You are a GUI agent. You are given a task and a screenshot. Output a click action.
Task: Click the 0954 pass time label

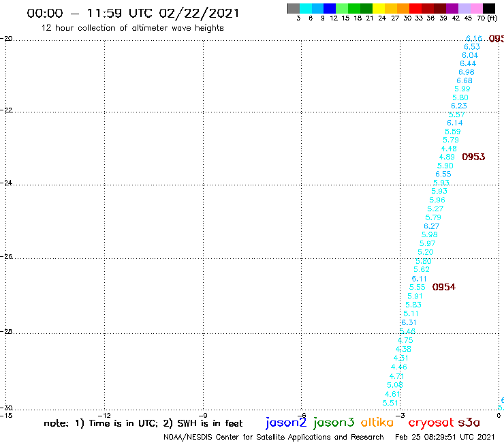444,287
